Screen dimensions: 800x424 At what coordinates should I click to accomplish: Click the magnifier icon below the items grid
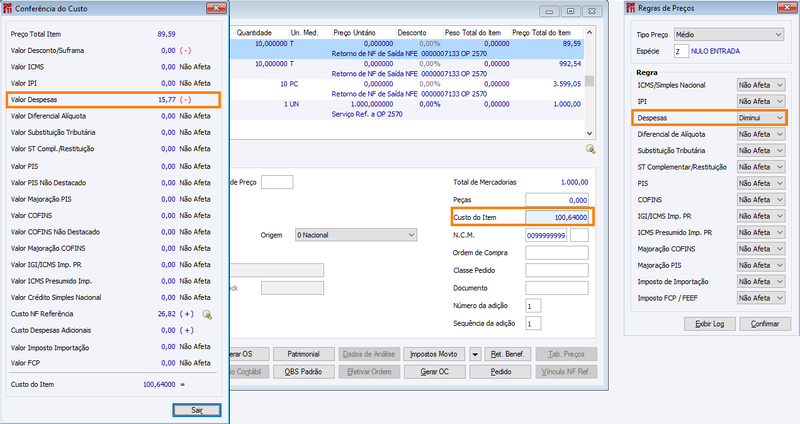[590, 148]
